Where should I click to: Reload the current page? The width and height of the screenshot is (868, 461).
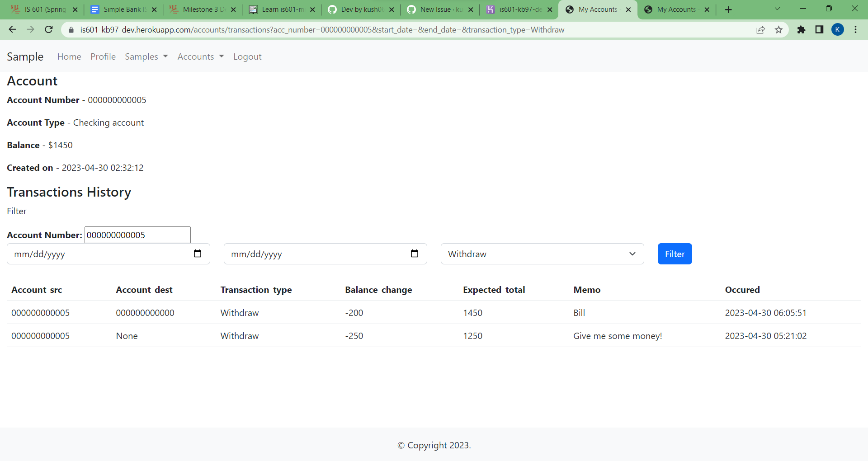tap(48, 29)
